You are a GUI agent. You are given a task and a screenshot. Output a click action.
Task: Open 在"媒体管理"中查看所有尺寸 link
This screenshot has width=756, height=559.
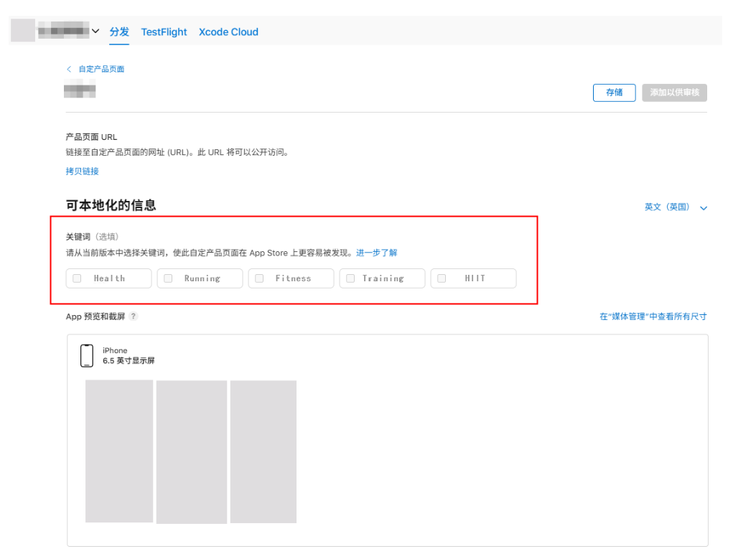click(653, 316)
